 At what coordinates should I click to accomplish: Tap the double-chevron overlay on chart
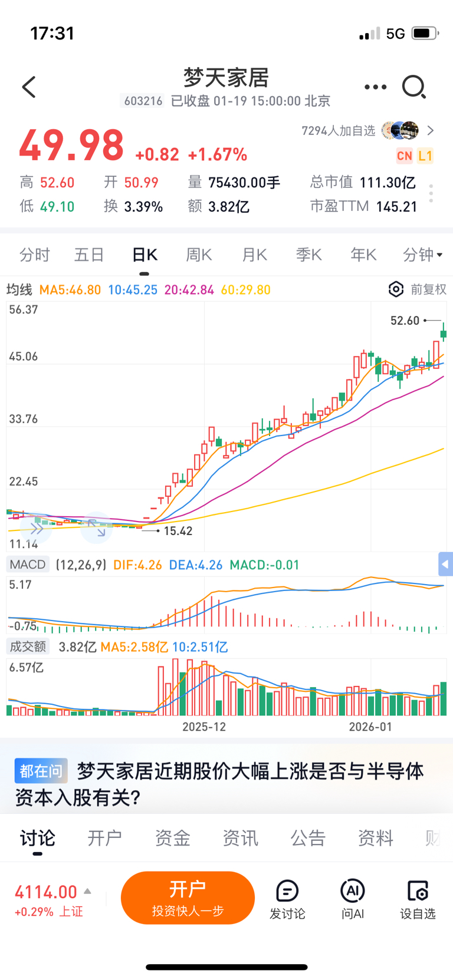[x=37, y=529]
